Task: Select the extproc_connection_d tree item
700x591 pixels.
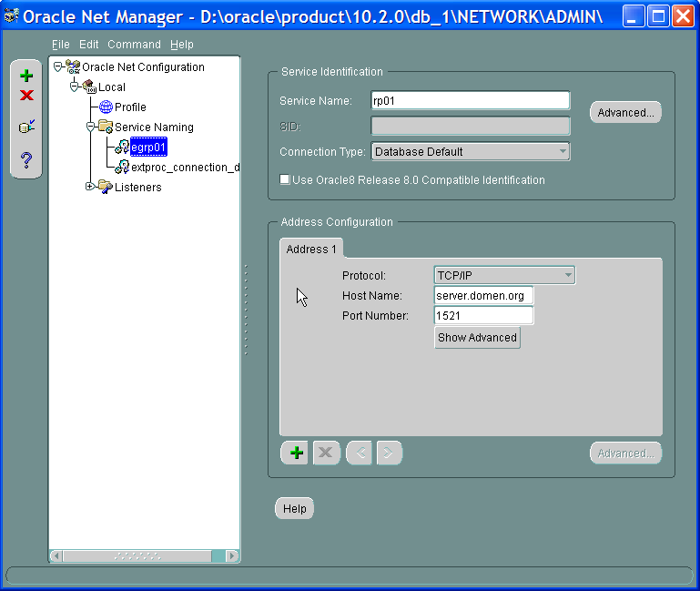Action: tap(186, 167)
